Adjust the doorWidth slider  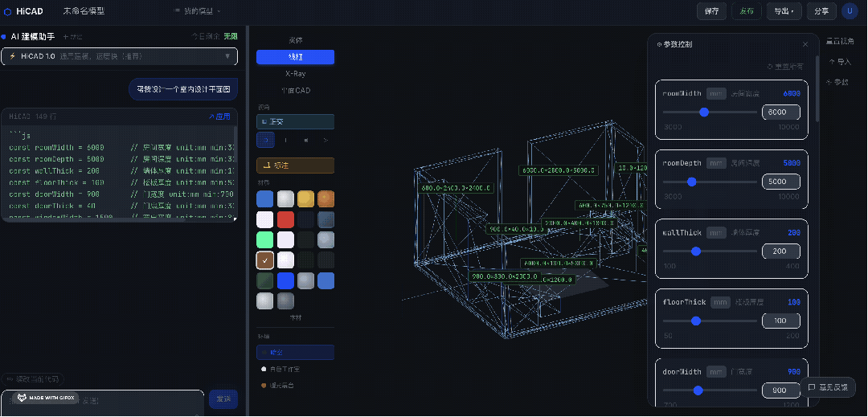point(710,390)
